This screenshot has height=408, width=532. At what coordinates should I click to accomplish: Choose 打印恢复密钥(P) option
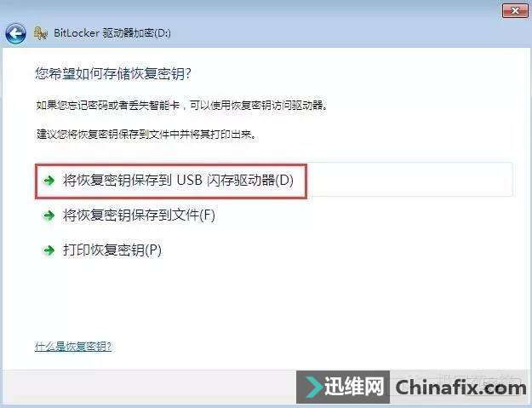112,250
